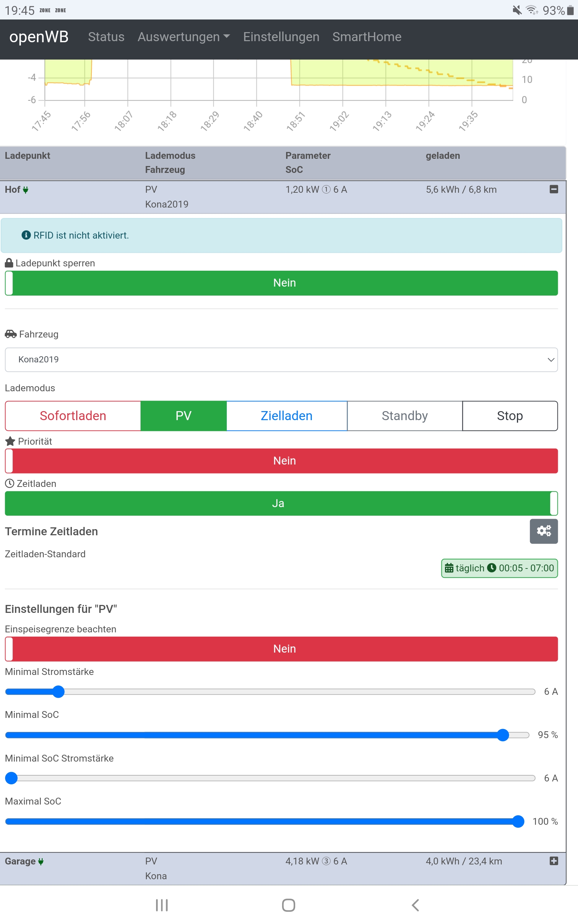Click the clock icon beside Zeitladen
578x924 pixels.
tap(9, 483)
